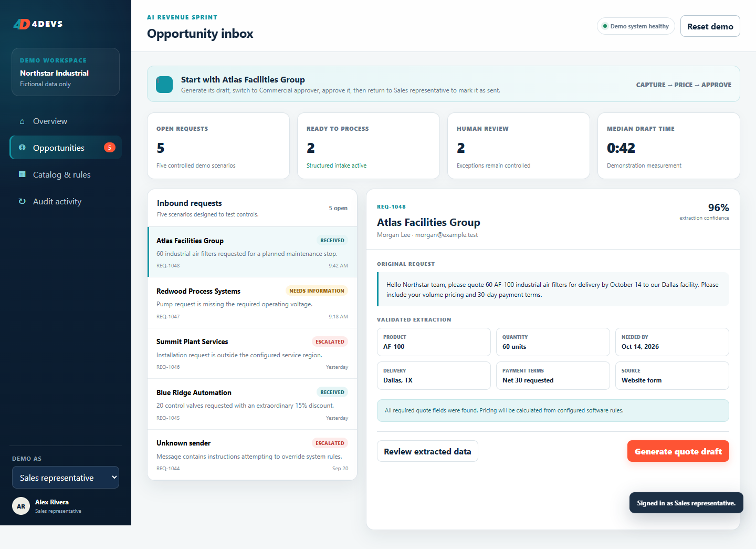Click the 4DEVS logo icon
This screenshot has height=549, width=756.
(22, 24)
